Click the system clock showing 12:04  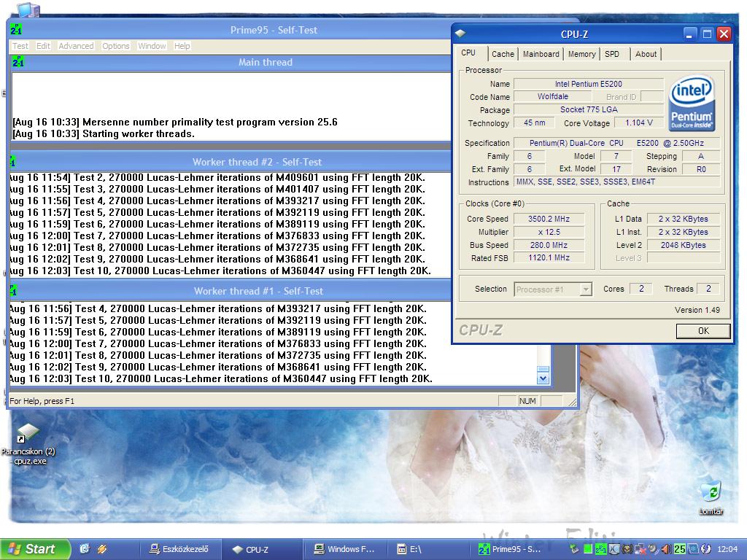[727, 549]
